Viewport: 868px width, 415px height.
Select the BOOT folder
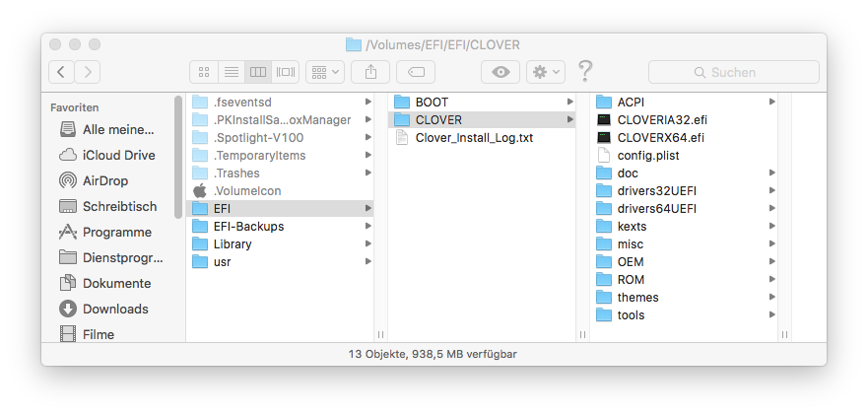click(x=482, y=102)
